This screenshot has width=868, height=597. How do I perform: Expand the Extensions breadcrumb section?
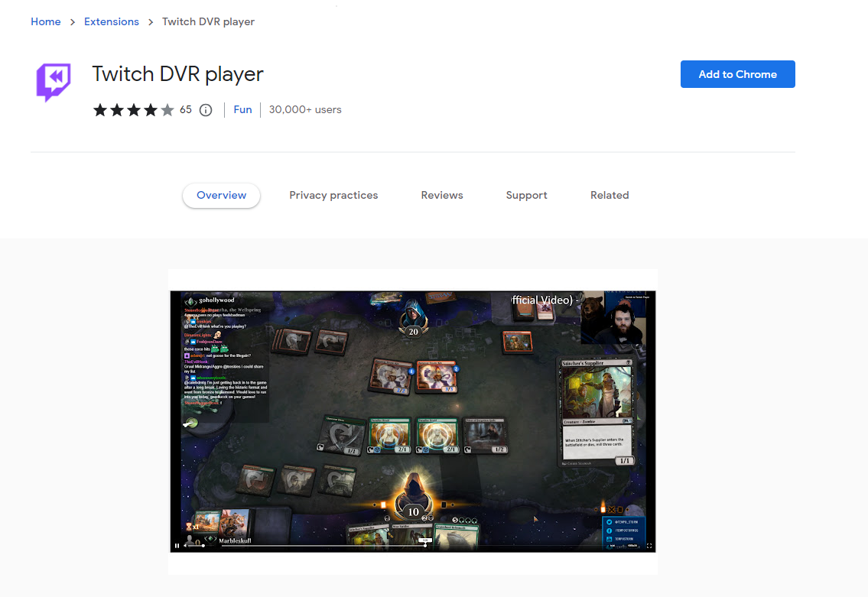(x=111, y=21)
